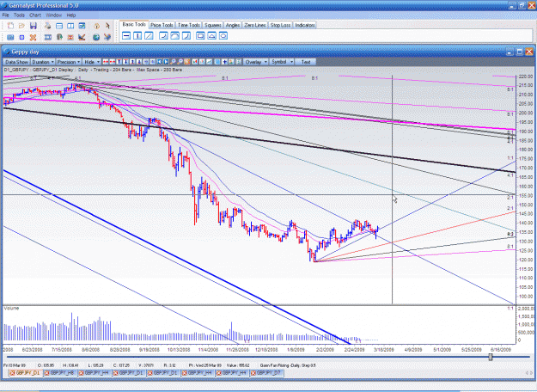Viewport: 537px width, 392px height.
Task: Switch to the Angles tab
Action: point(233,25)
